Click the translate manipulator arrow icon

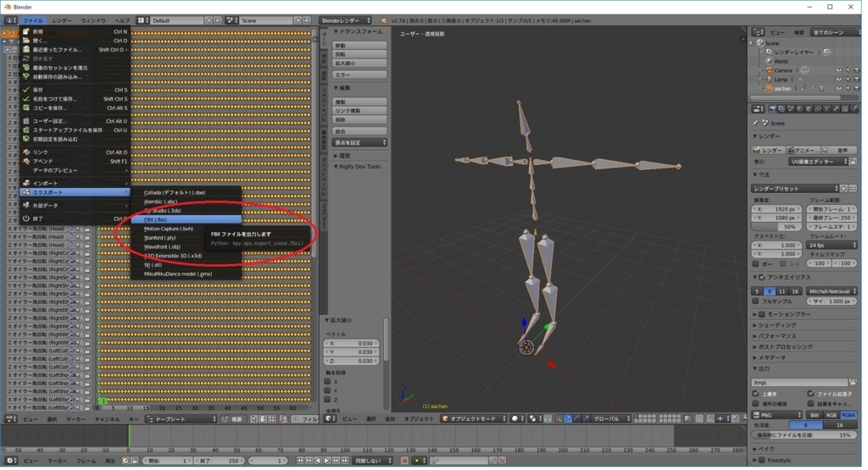pos(568,418)
